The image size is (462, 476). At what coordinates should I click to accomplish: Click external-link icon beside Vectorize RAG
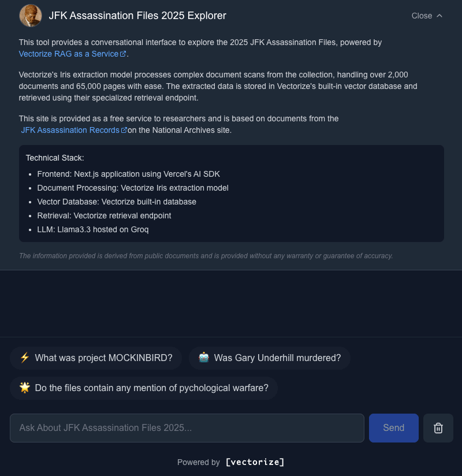[122, 54]
